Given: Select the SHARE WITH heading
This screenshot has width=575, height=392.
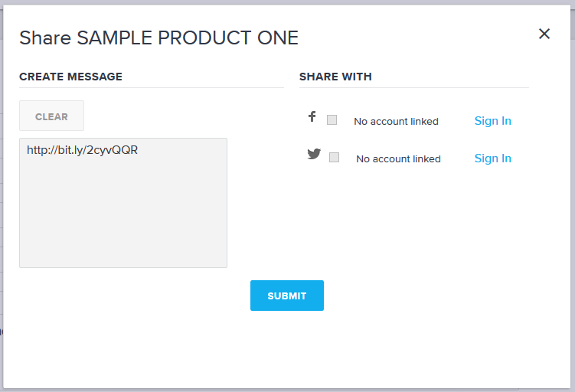Looking at the screenshot, I should coord(335,77).
